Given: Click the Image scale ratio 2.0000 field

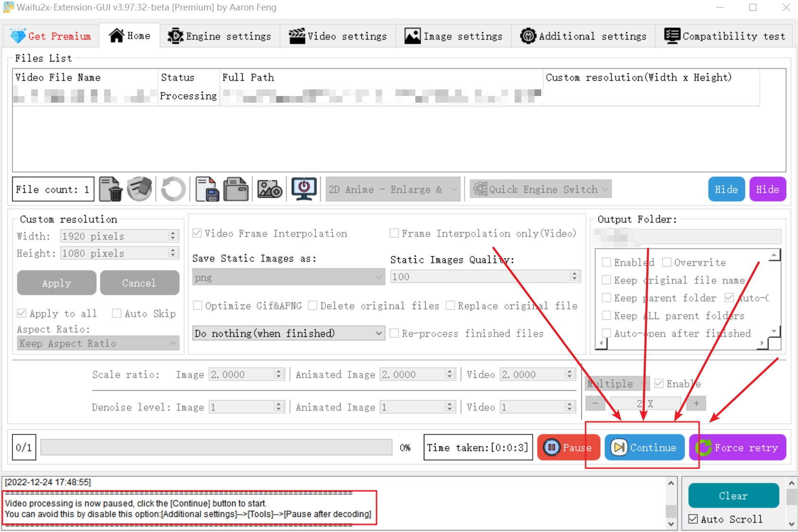Looking at the screenshot, I should pyautogui.click(x=246, y=375).
